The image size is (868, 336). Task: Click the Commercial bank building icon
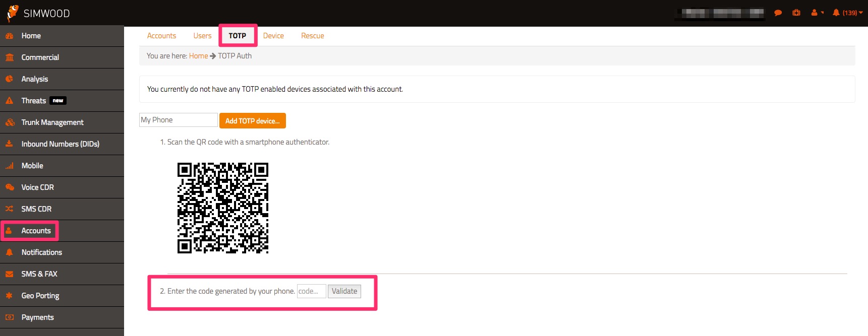10,57
